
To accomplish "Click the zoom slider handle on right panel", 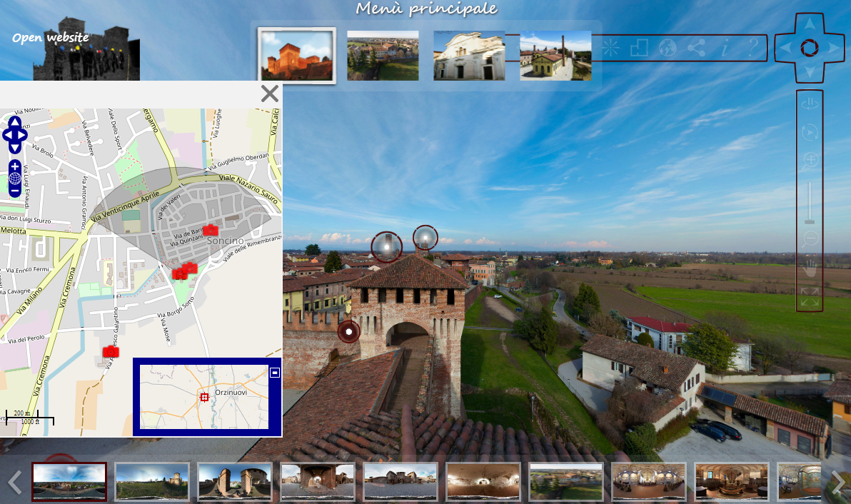I will [810, 221].
